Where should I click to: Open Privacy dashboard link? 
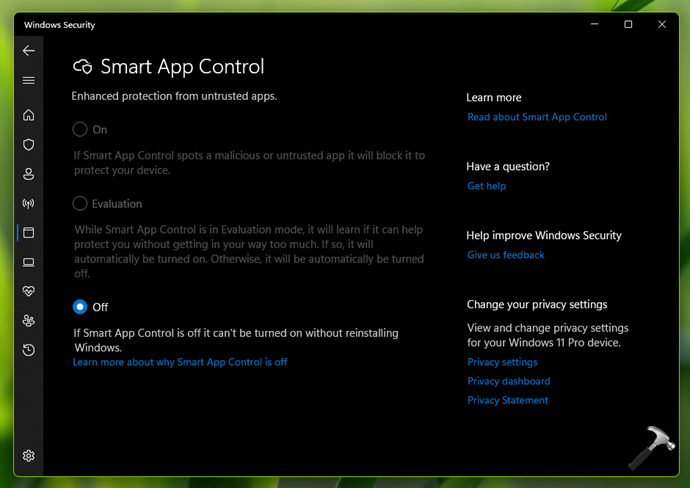point(509,381)
